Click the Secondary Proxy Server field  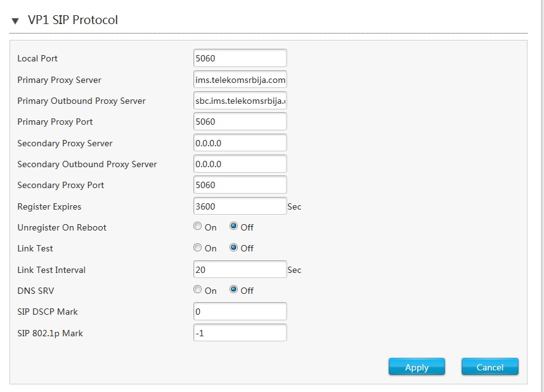(x=240, y=143)
